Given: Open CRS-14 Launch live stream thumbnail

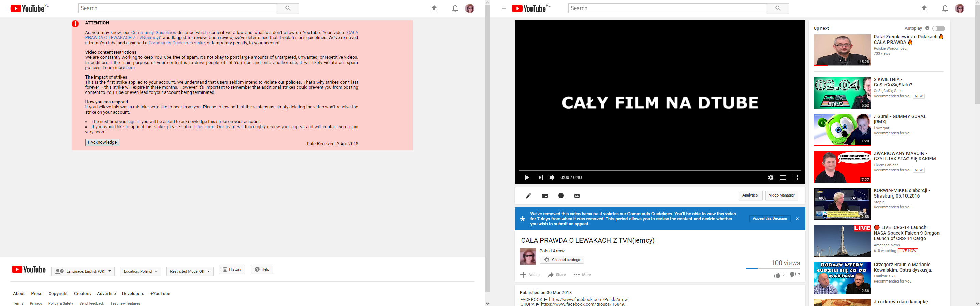Looking at the screenshot, I should tap(842, 241).
